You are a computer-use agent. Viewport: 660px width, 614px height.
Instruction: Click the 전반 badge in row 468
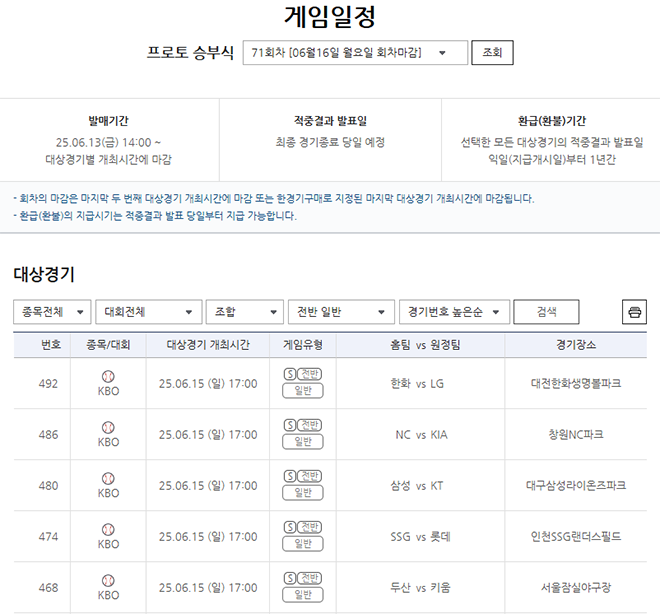click(x=309, y=578)
